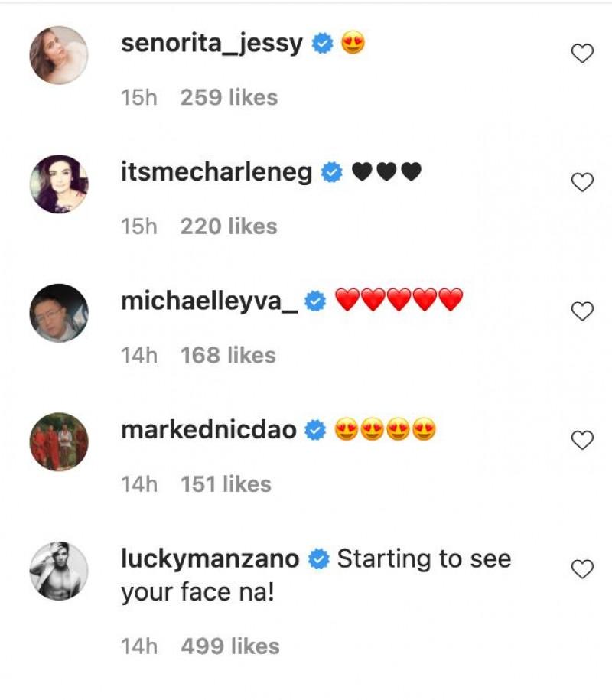Like senorita_jessy's comment with the heart
The width and height of the screenshot is (612, 700).
583,54
